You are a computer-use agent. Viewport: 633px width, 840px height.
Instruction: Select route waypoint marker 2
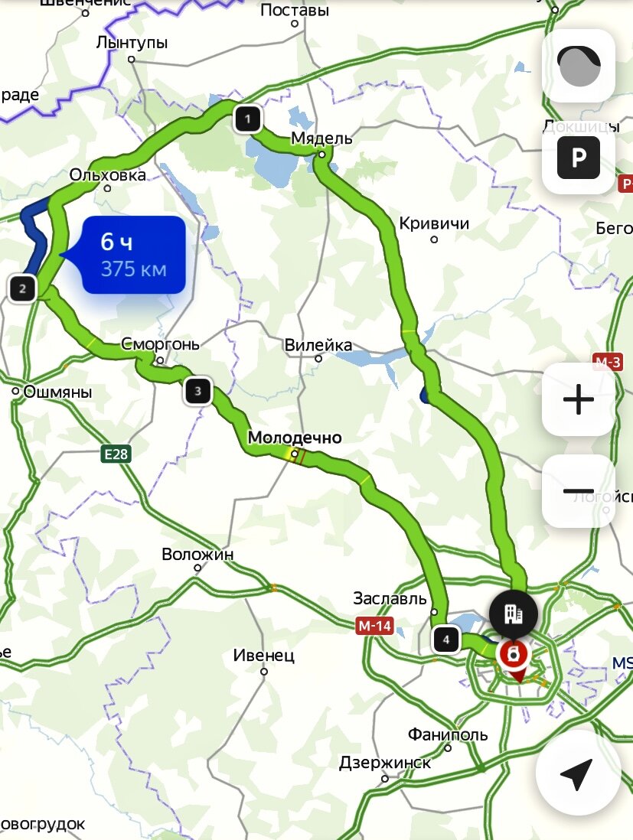22,288
